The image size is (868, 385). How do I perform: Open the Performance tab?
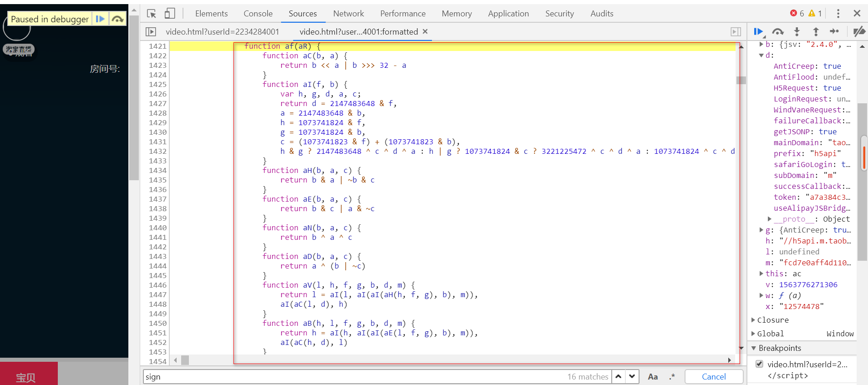(403, 14)
